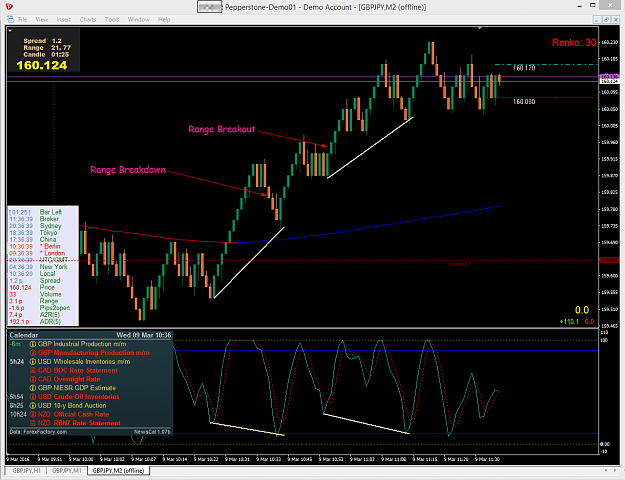The image size is (625, 480).
Task: Click the yellow 0.0 value
Action: [582, 310]
